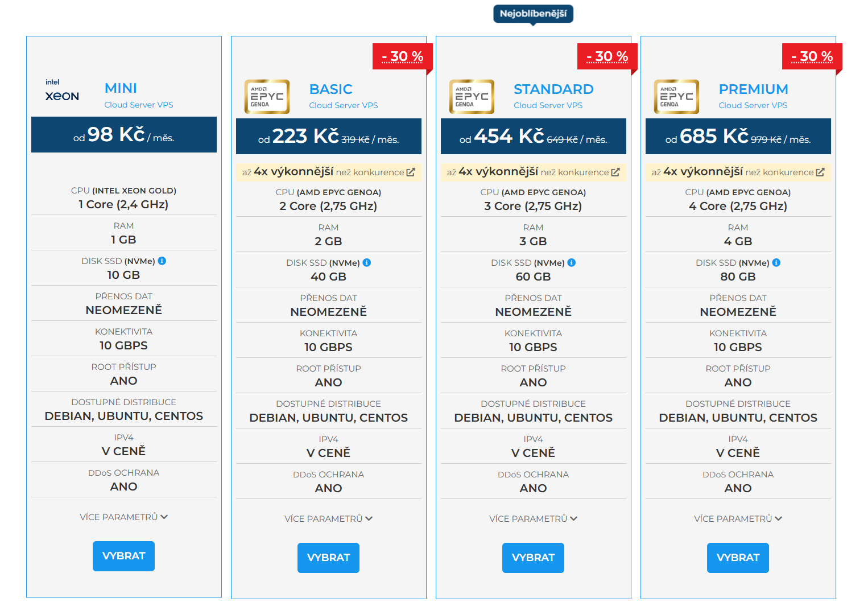868x610 pixels.
Task: Open the BASIC Cloud Server VPS title
Action: pyautogui.click(x=344, y=96)
